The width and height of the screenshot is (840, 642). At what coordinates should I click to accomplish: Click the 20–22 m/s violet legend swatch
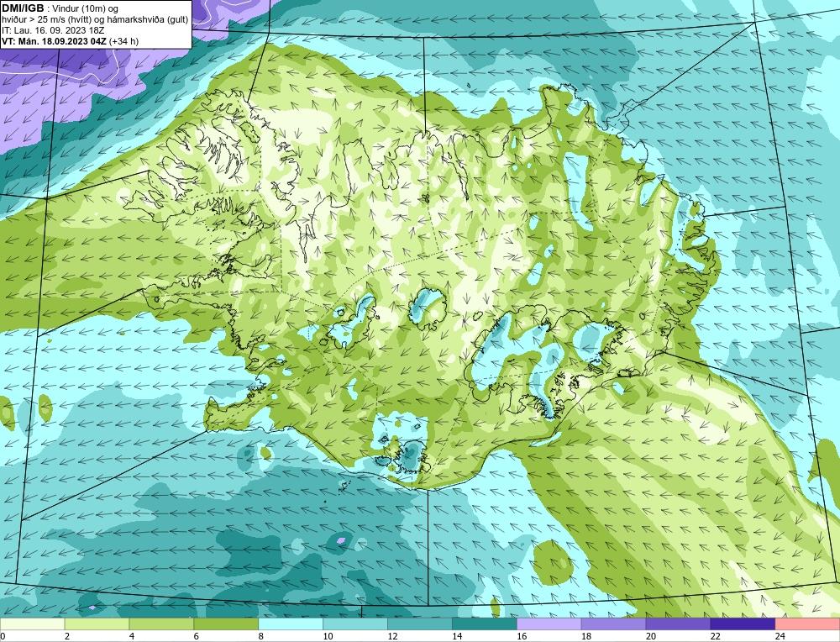(678, 624)
